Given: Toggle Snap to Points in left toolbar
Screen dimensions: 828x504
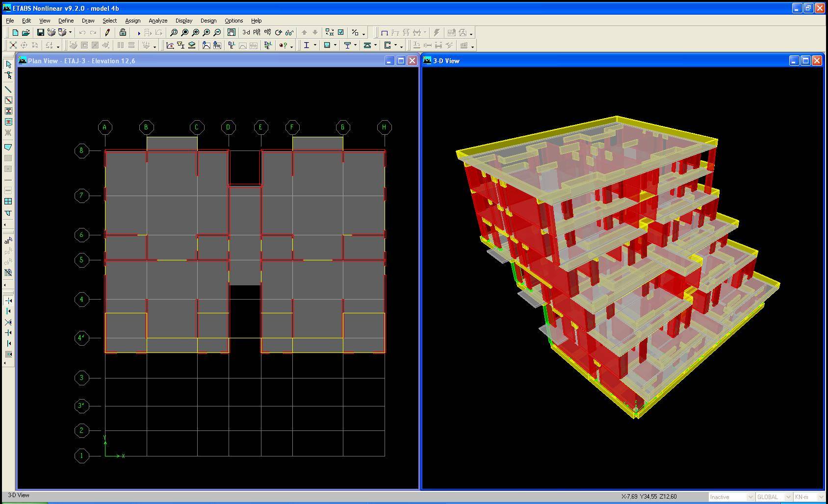Looking at the screenshot, I should (x=8, y=301).
